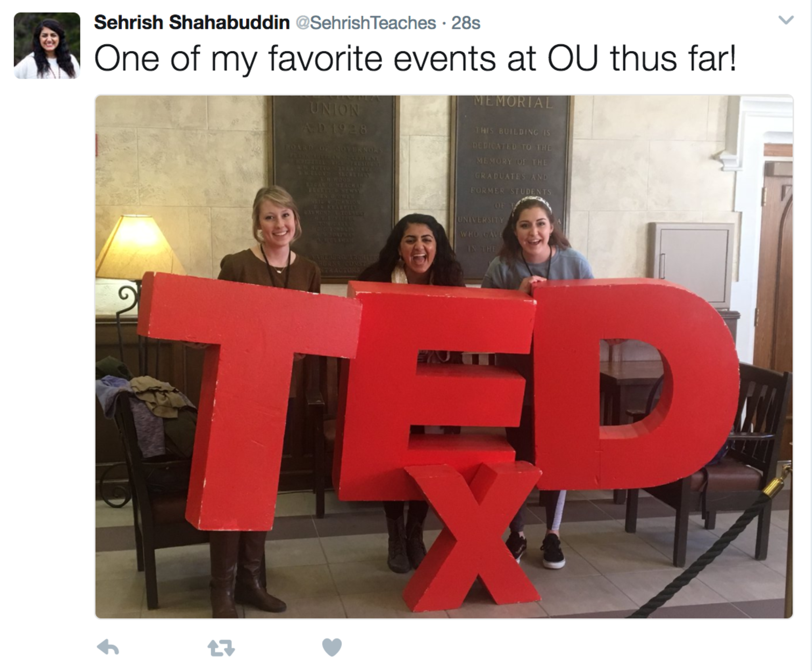Retweet this post using the retweet icon
812x671 pixels.
point(221,648)
